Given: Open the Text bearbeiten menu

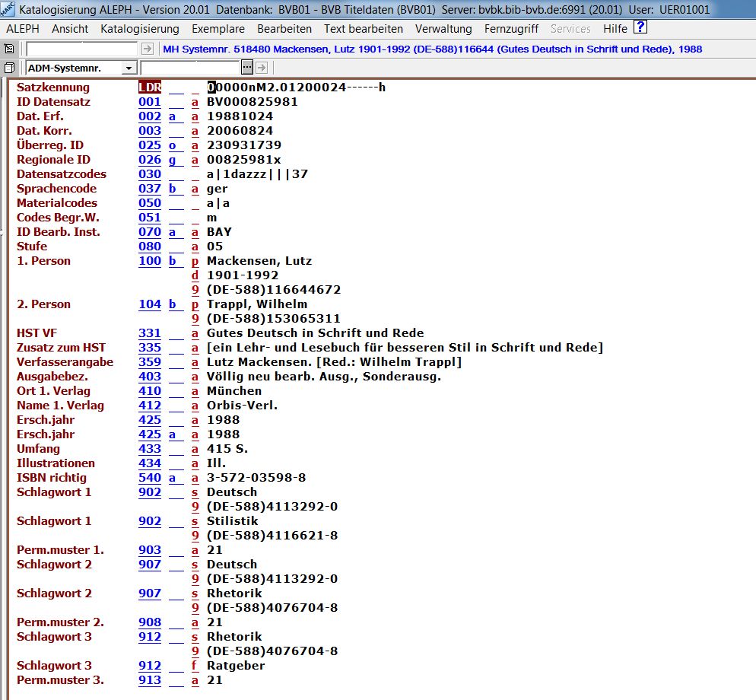Looking at the screenshot, I should [363, 29].
